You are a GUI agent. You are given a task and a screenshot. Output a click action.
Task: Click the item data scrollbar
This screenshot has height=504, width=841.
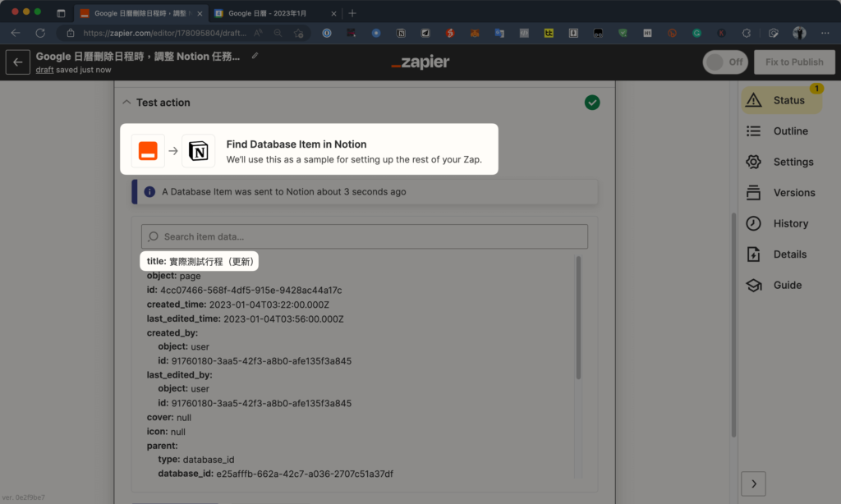coord(578,318)
